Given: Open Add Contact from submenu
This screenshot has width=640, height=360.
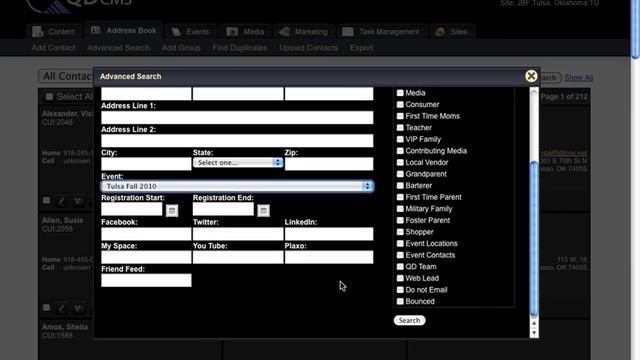Looking at the screenshot, I should point(53,48).
